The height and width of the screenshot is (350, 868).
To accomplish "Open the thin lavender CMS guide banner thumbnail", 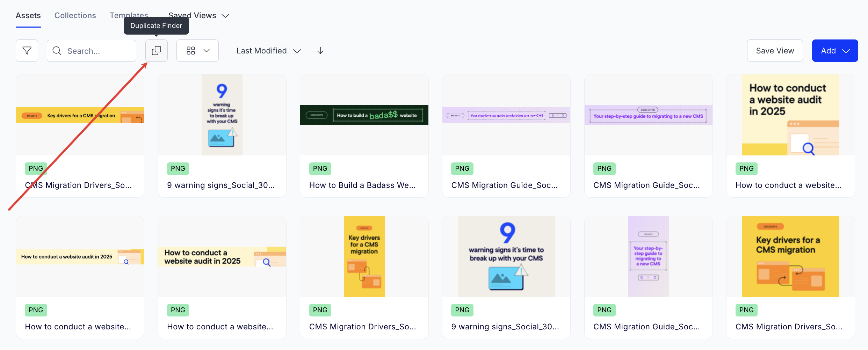I will (x=506, y=115).
